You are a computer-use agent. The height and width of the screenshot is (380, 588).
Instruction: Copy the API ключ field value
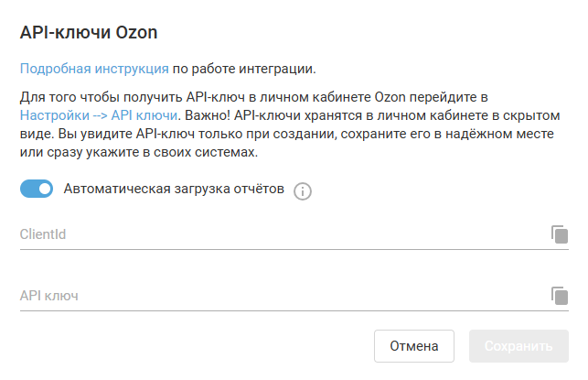pyautogui.click(x=559, y=296)
